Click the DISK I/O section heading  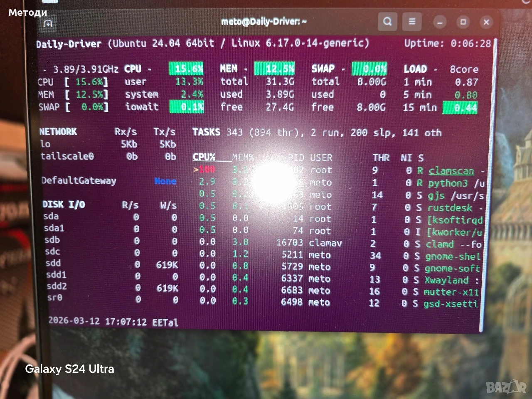pos(64,204)
